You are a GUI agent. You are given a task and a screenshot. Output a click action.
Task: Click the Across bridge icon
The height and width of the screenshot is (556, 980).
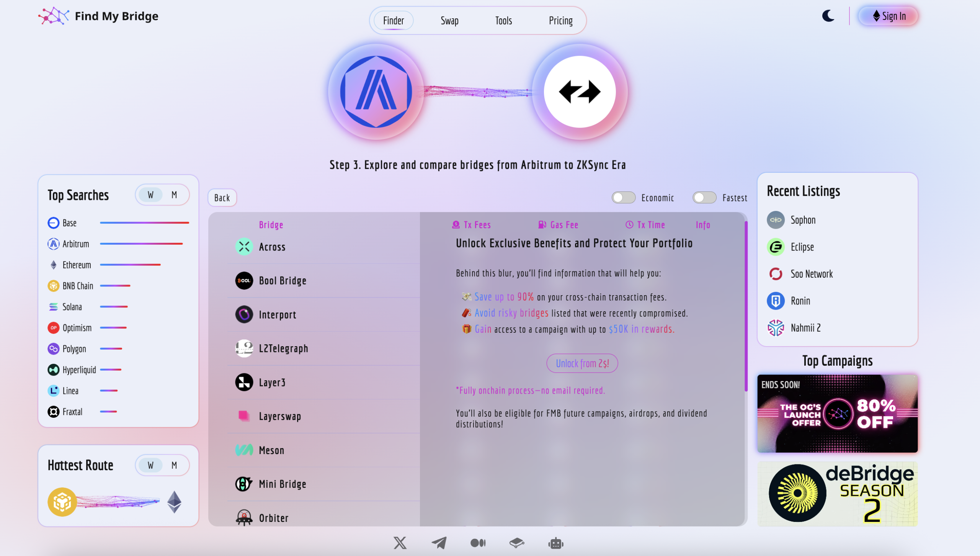tap(244, 247)
